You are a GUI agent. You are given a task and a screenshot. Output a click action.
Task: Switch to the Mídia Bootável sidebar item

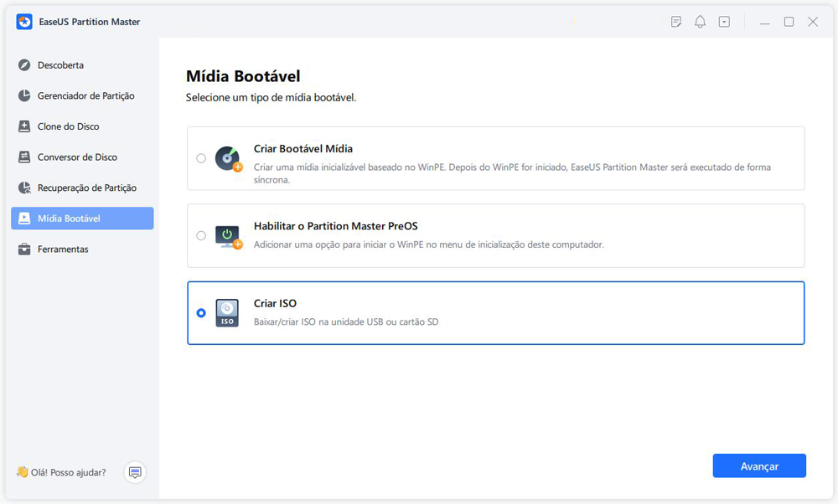click(x=82, y=219)
